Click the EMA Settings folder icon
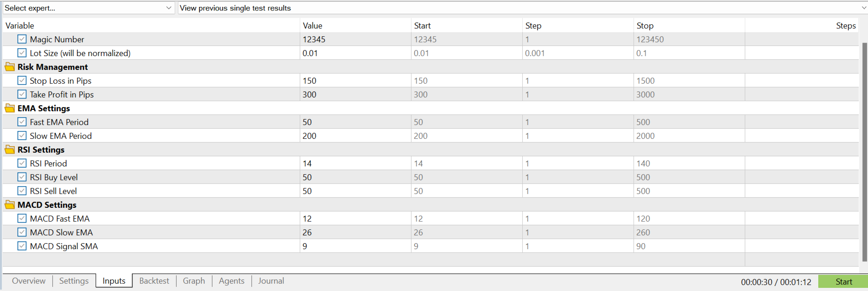The image size is (868, 291). [10, 108]
